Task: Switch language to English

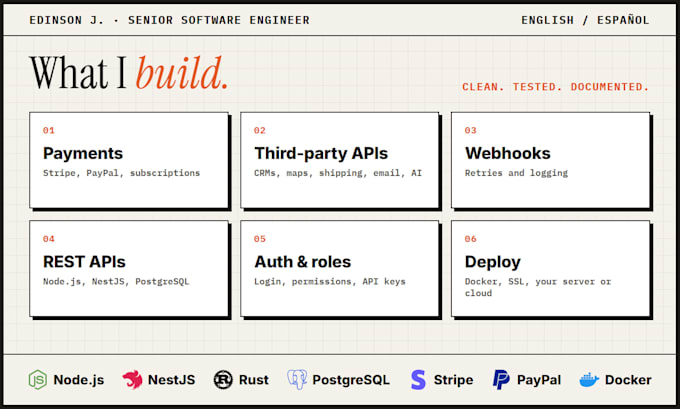Action: coord(547,20)
